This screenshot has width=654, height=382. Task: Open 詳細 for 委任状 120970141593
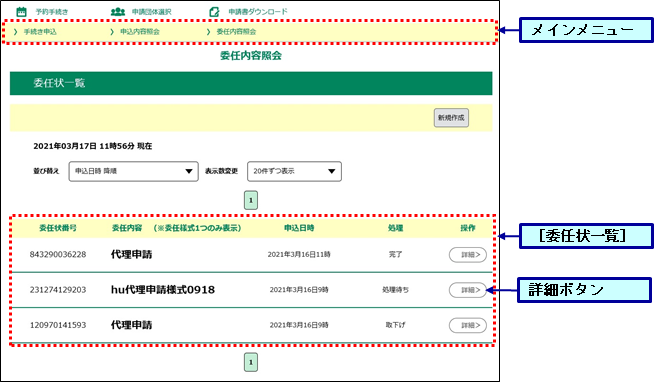click(468, 325)
